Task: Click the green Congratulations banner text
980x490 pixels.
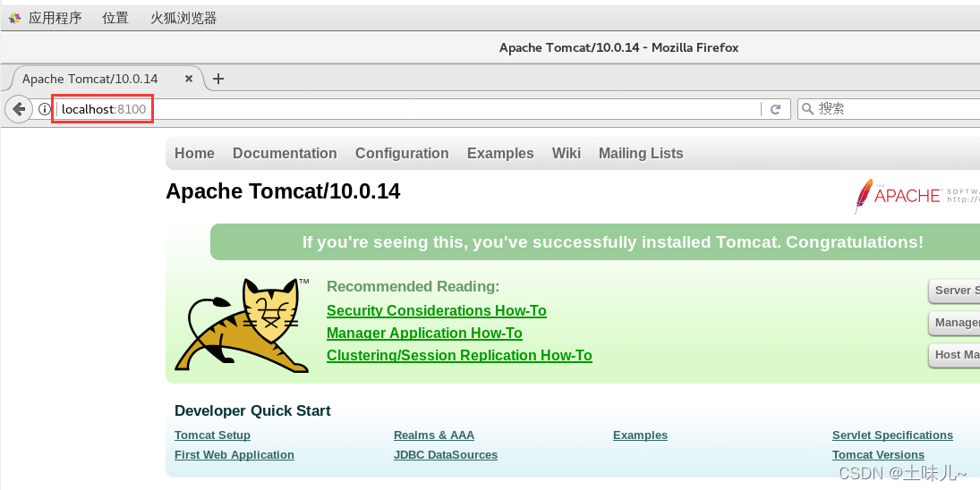Action: click(x=612, y=242)
